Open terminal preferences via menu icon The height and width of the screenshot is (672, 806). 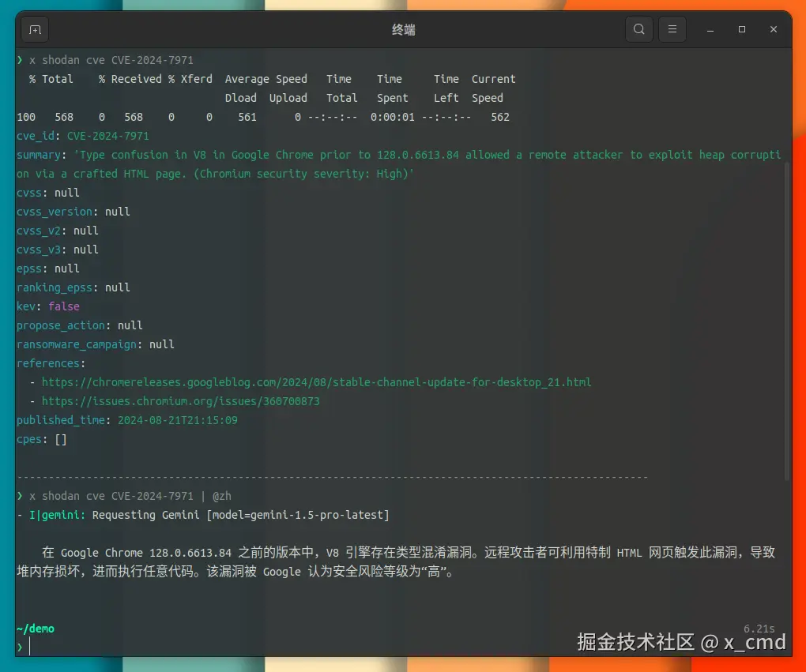coord(672,28)
